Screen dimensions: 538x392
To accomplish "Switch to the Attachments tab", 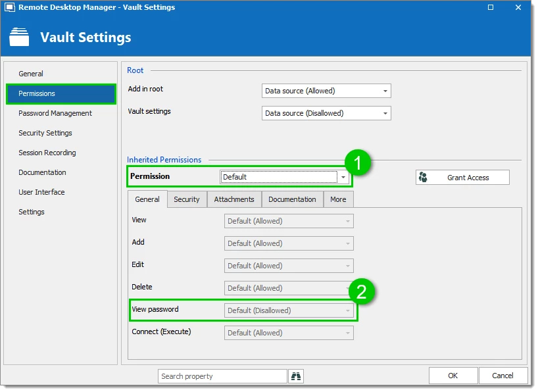I will point(234,199).
